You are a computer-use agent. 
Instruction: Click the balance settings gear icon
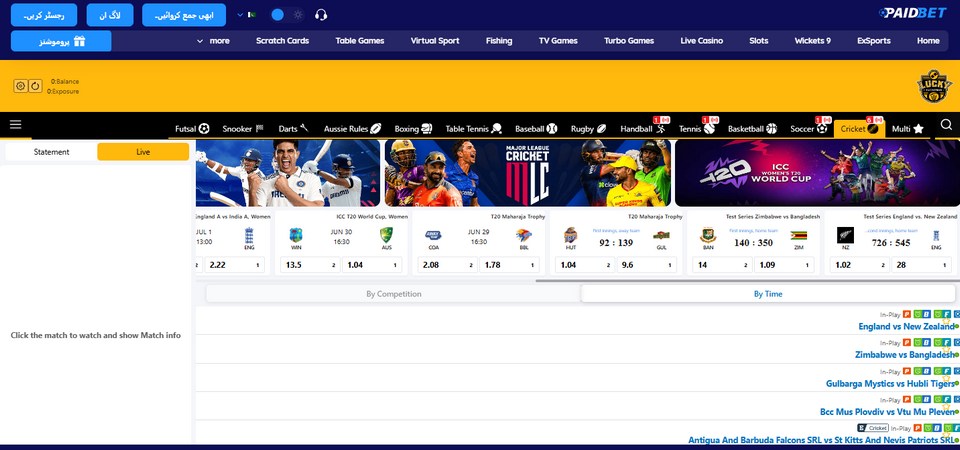20,86
